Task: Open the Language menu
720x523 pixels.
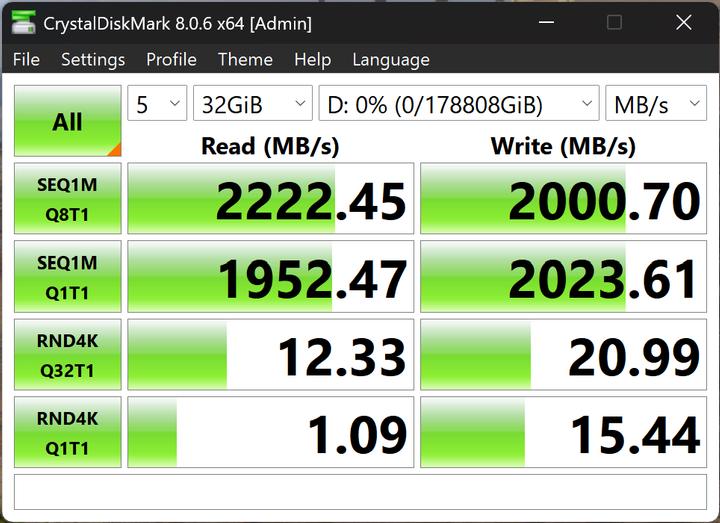Action: (x=390, y=59)
